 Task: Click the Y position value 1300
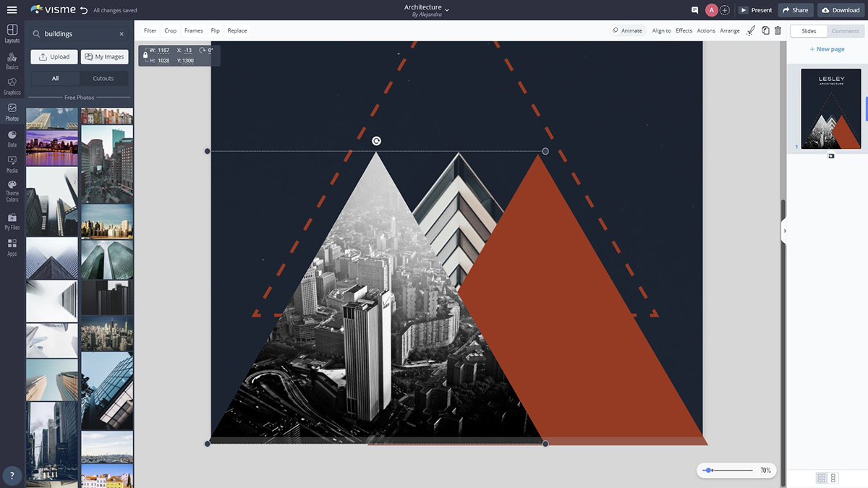[188, 61]
